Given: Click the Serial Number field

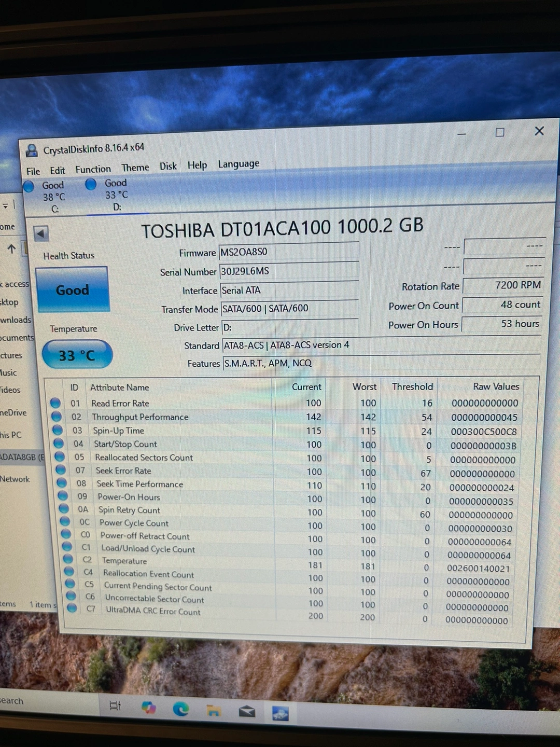Looking at the screenshot, I should pos(289,271).
